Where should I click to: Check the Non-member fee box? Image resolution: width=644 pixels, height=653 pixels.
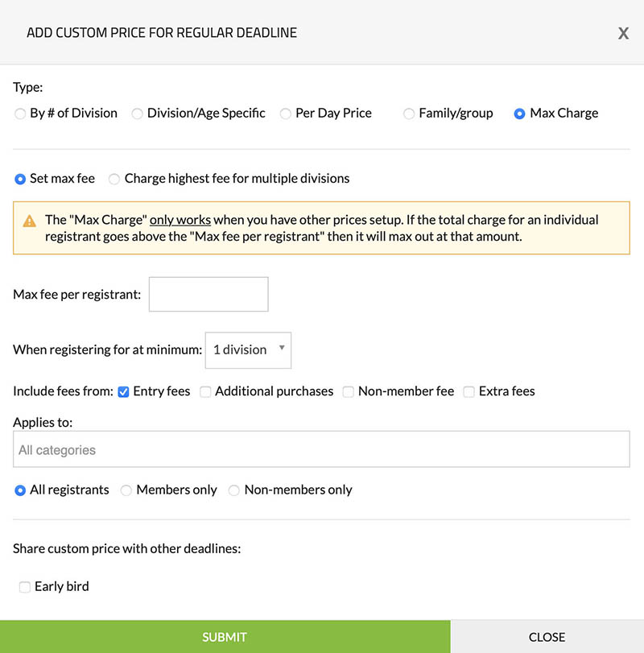pyautogui.click(x=349, y=392)
